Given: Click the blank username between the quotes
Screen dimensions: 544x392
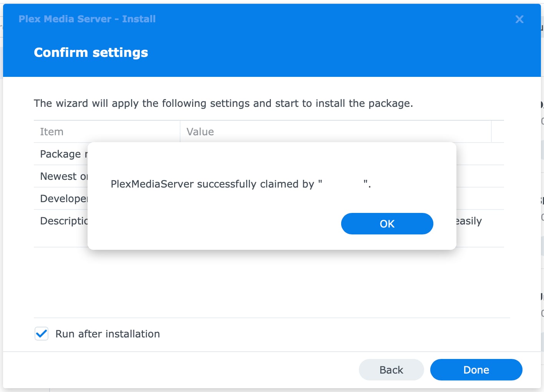Looking at the screenshot, I should click(x=343, y=184).
